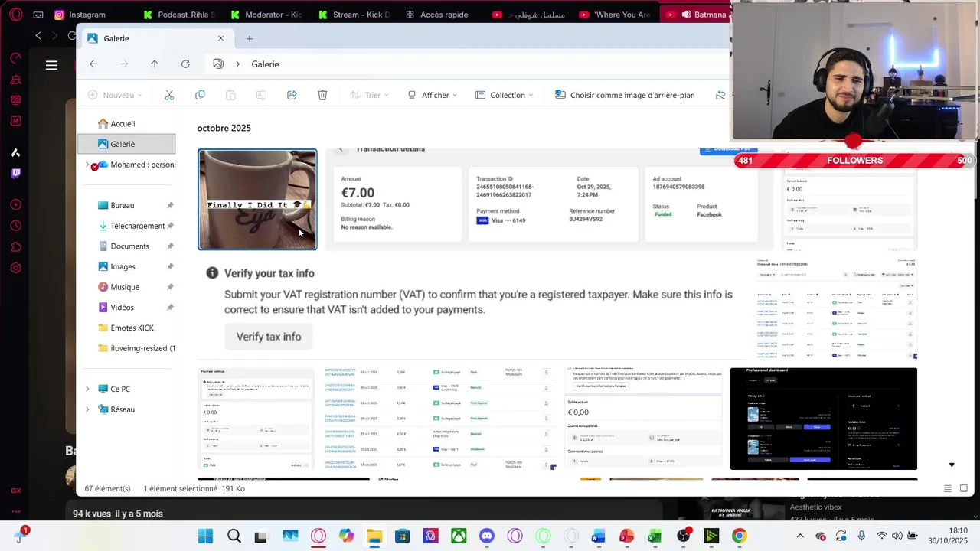Open Microsoft Store from taskbar
Image resolution: width=980 pixels, height=551 pixels.
click(x=403, y=536)
